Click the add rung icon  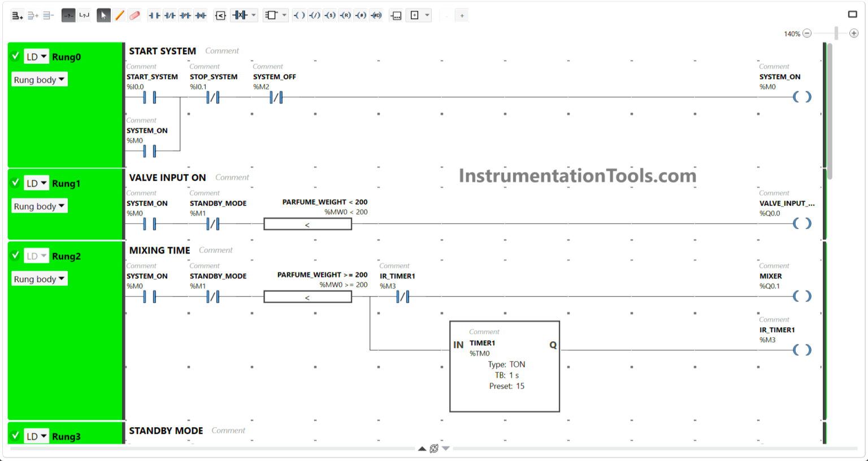point(17,16)
